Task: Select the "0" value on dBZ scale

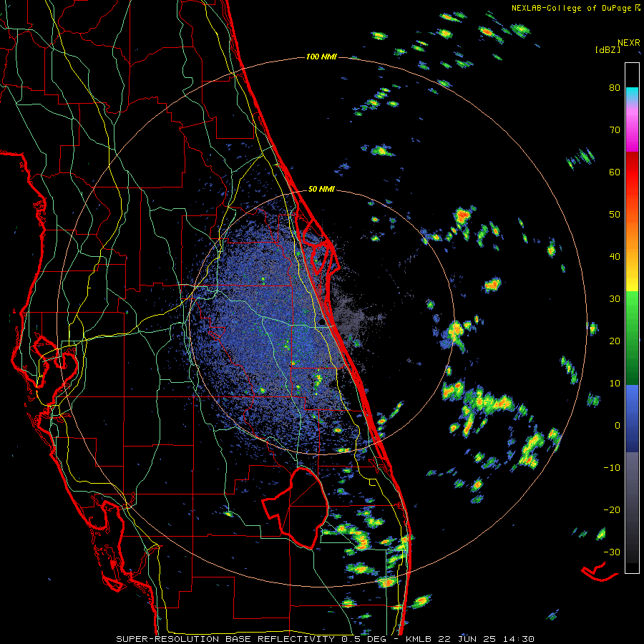Action: tap(618, 426)
